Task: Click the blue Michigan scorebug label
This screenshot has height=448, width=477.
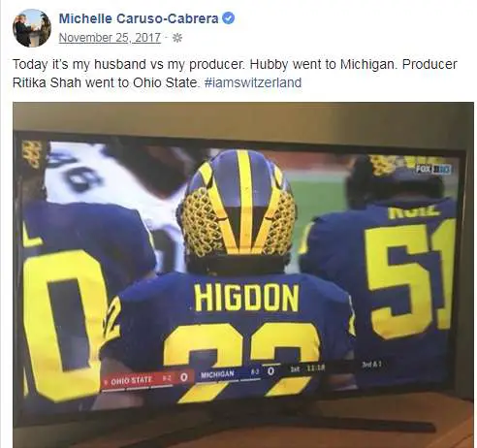Action: 217,374
